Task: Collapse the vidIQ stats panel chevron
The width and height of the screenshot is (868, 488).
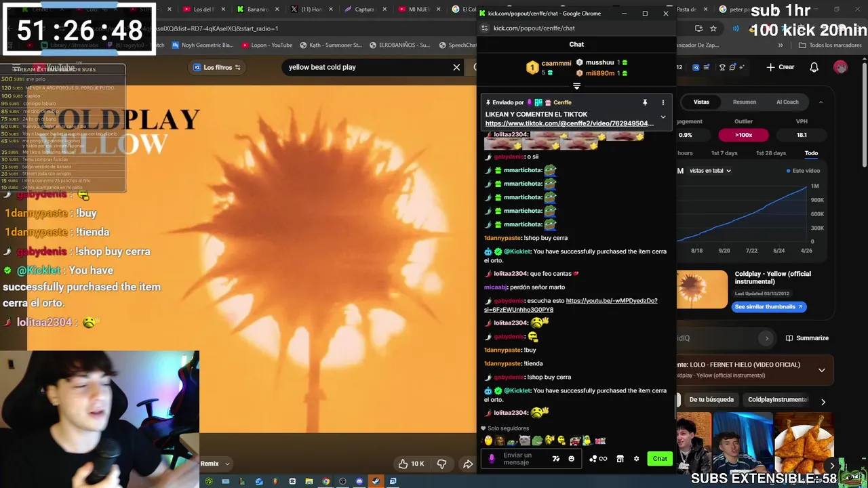Action: (x=821, y=102)
